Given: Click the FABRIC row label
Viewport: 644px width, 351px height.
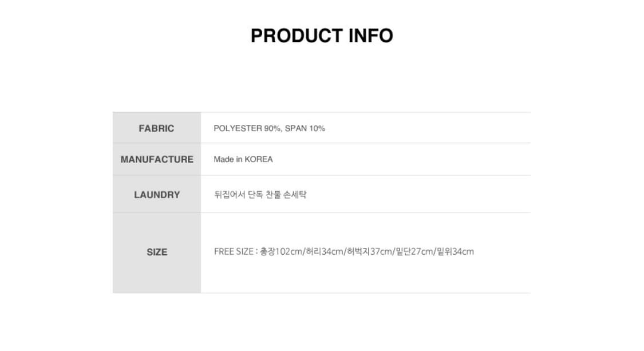Looking at the screenshot, I should coord(156,128).
